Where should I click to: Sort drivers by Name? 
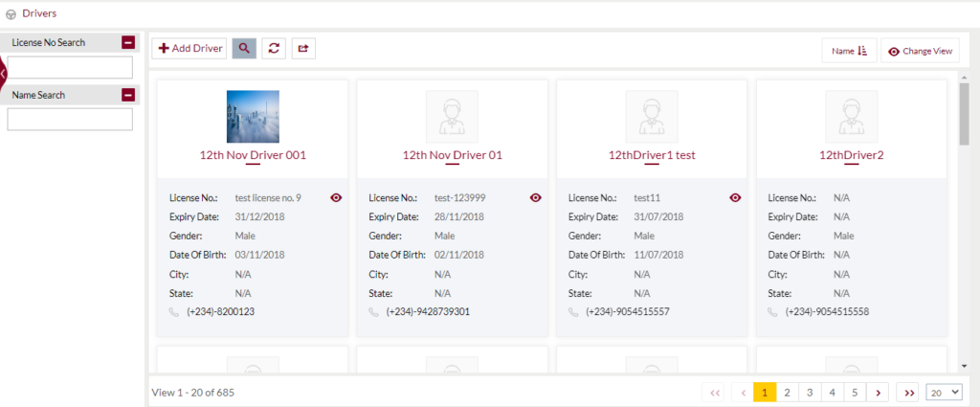tap(850, 51)
